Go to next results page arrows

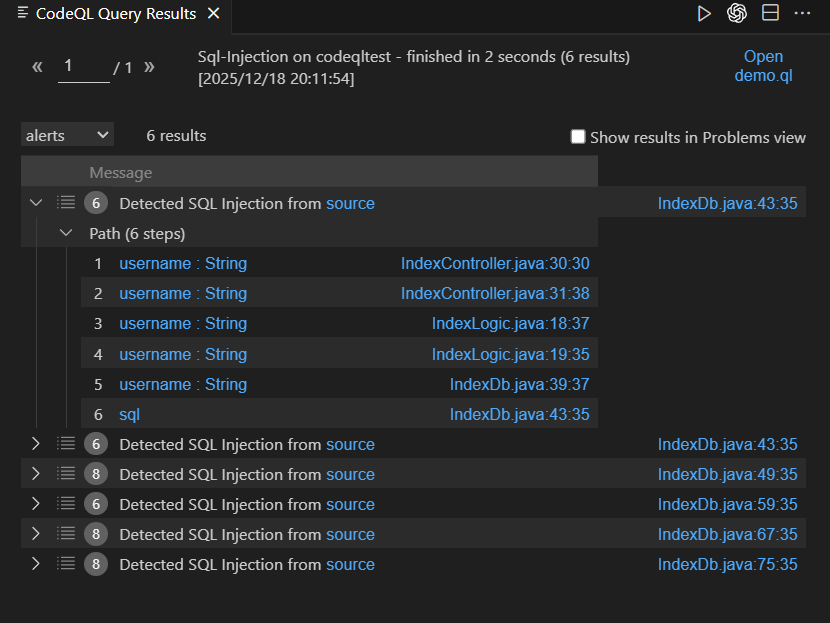149,67
